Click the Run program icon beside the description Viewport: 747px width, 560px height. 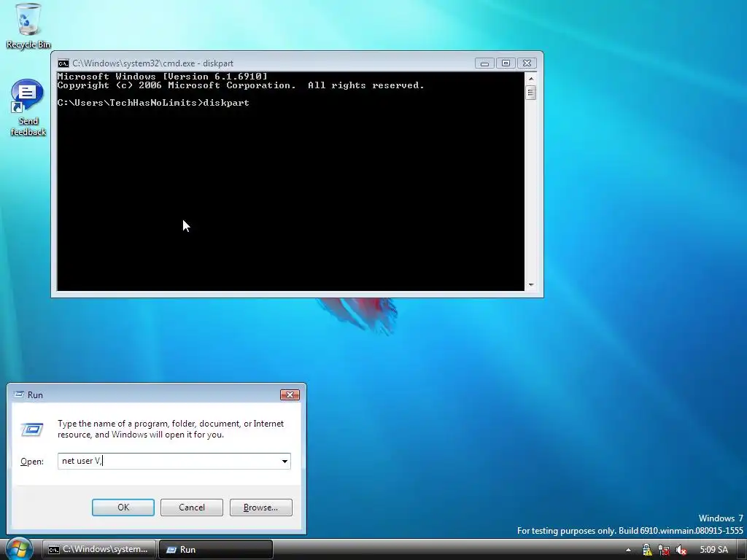pos(32,429)
